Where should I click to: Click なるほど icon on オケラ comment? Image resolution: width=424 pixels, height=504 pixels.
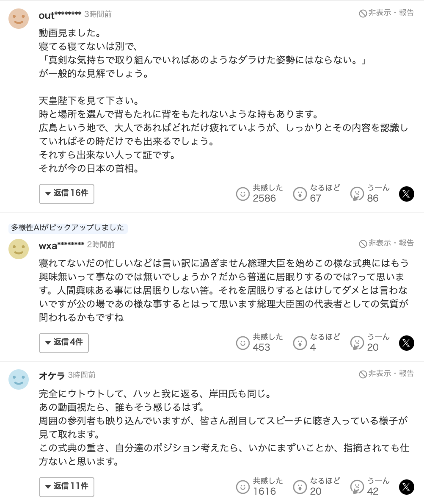pyautogui.click(x=300, y=487)
